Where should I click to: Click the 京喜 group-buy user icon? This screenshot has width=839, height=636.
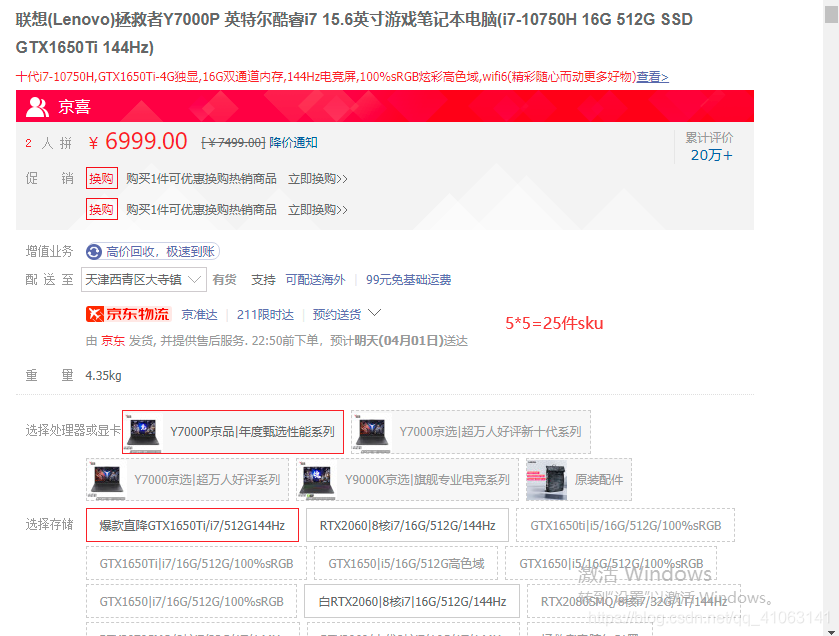(x=37, y=107)
